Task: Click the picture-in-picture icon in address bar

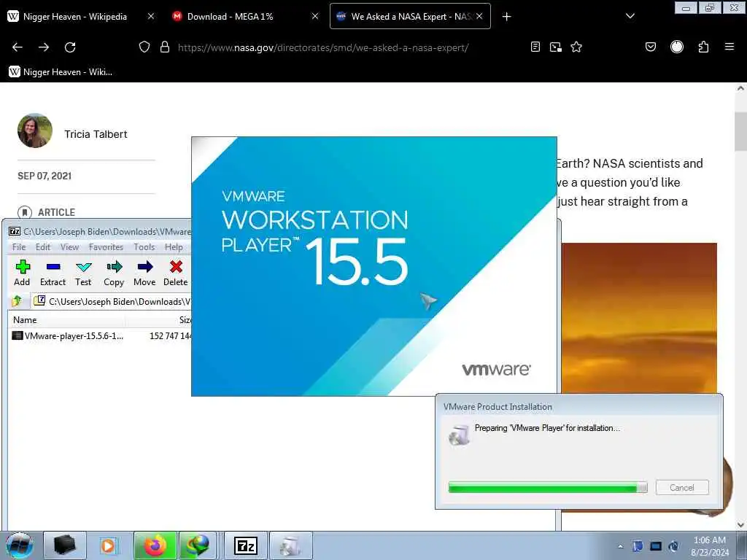Action: pyautogui.click(x=555, y=47)
